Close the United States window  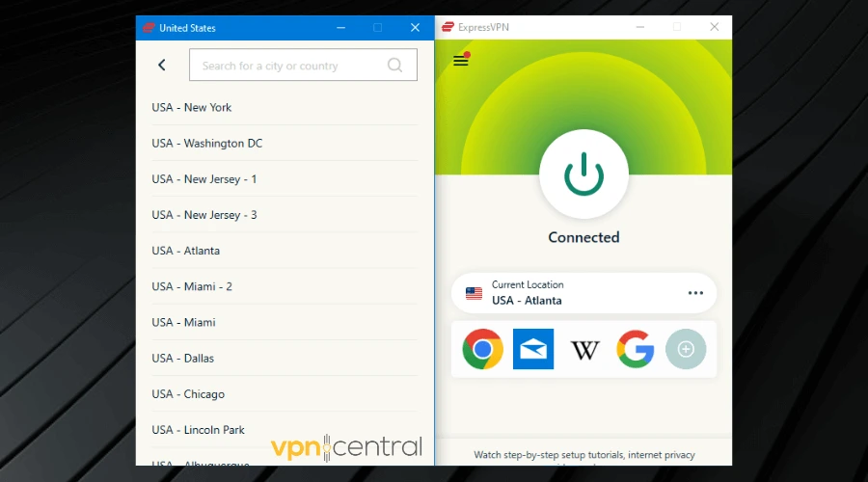[x=415, y=28]
